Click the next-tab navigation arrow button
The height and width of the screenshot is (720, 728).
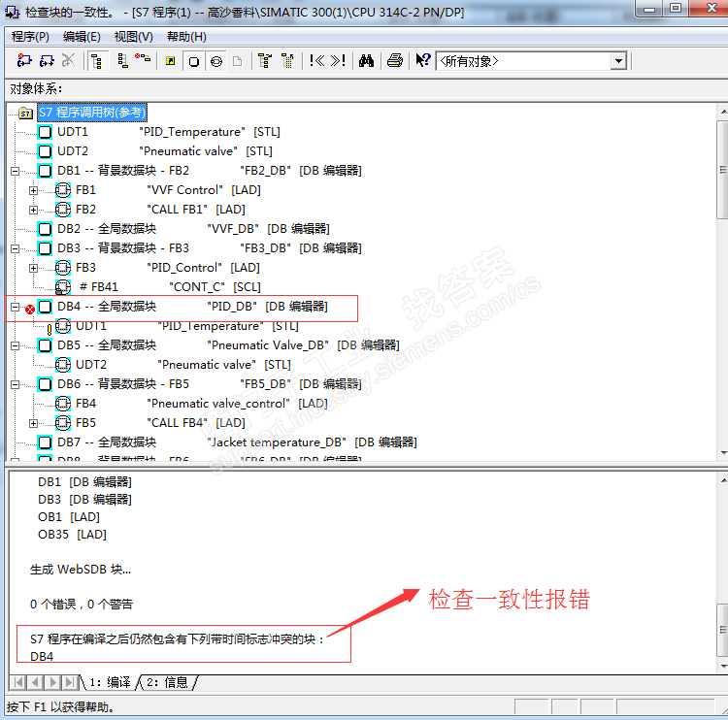52,682
